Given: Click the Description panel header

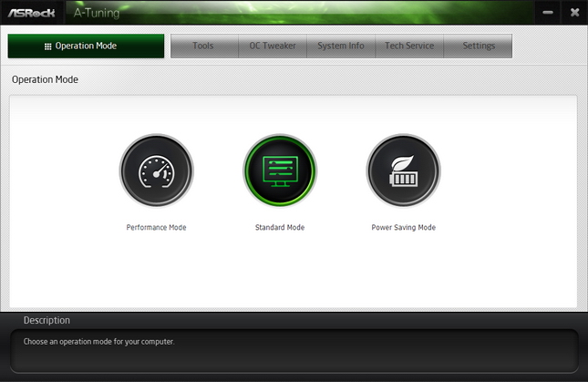Looking at the screenshot, I should tap(46, 321).
